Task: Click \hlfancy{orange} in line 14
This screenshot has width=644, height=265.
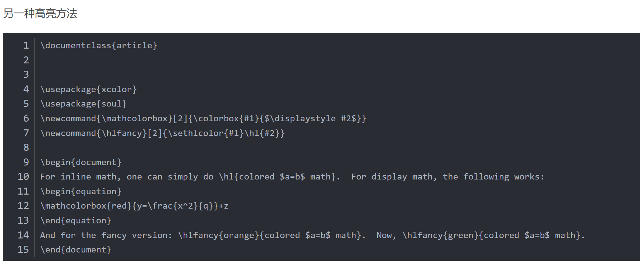Action: (219, 235)
